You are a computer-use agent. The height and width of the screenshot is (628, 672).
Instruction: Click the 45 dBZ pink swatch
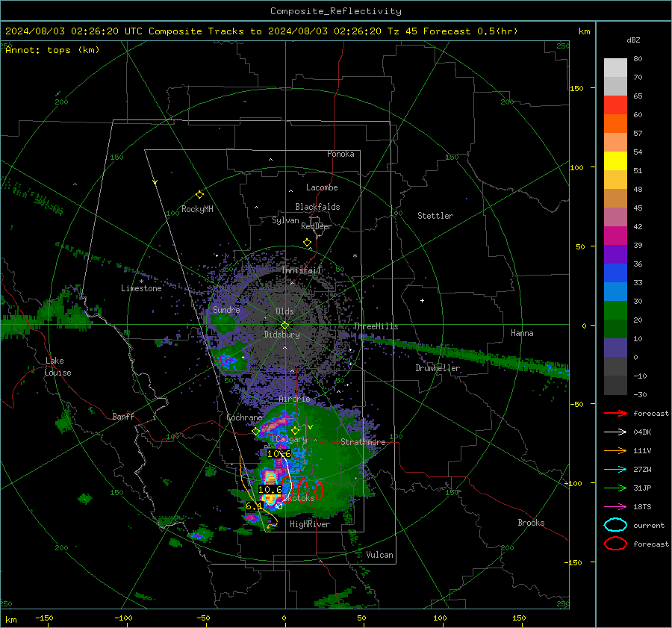(x=615, y=217)
